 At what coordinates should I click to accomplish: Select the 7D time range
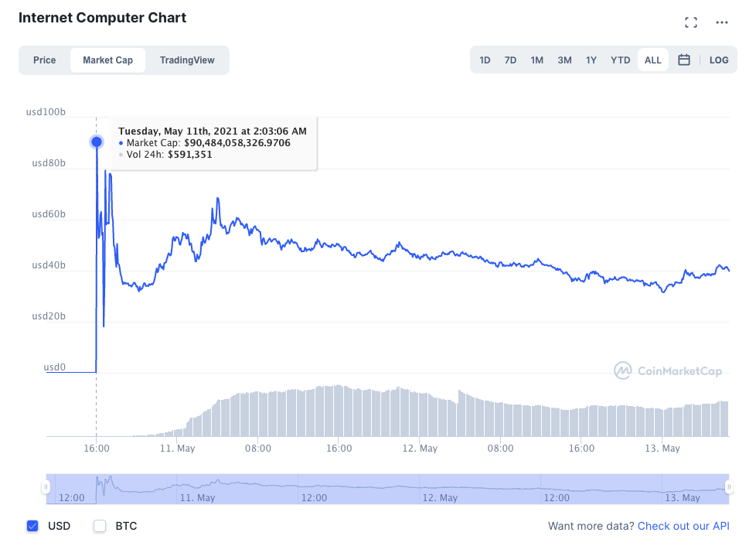pos(510,60)
